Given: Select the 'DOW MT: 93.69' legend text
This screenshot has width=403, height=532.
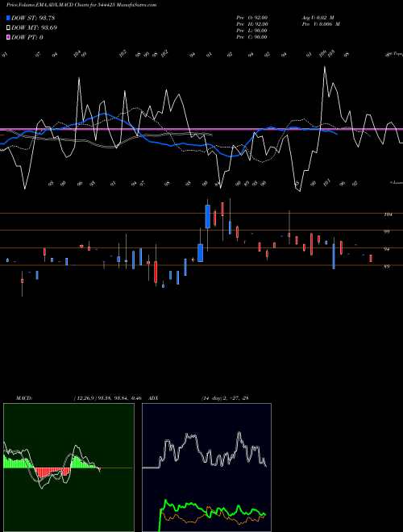Looking at the screenshot, I should (35, 28).
